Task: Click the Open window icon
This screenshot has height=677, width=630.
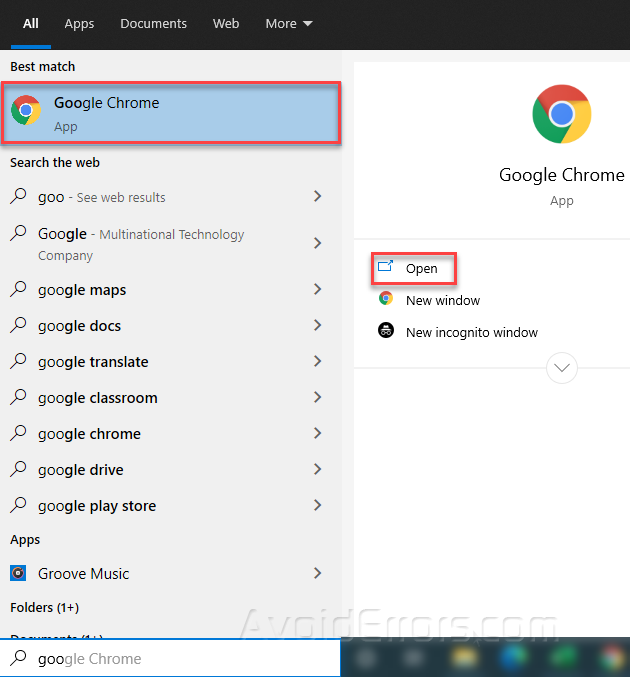Action: click(385, 266)
